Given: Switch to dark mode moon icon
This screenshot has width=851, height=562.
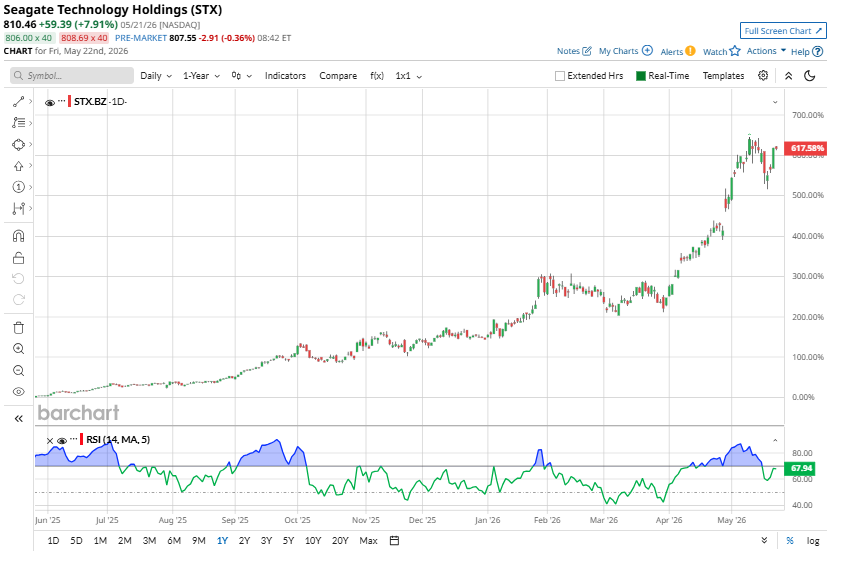Looking at the screenshot, I should tap(810, 76).
